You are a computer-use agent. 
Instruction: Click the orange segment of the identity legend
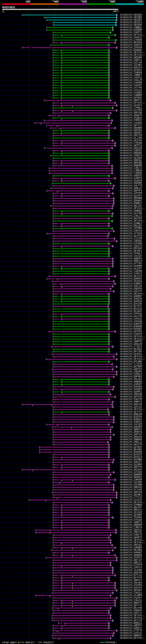45,4
